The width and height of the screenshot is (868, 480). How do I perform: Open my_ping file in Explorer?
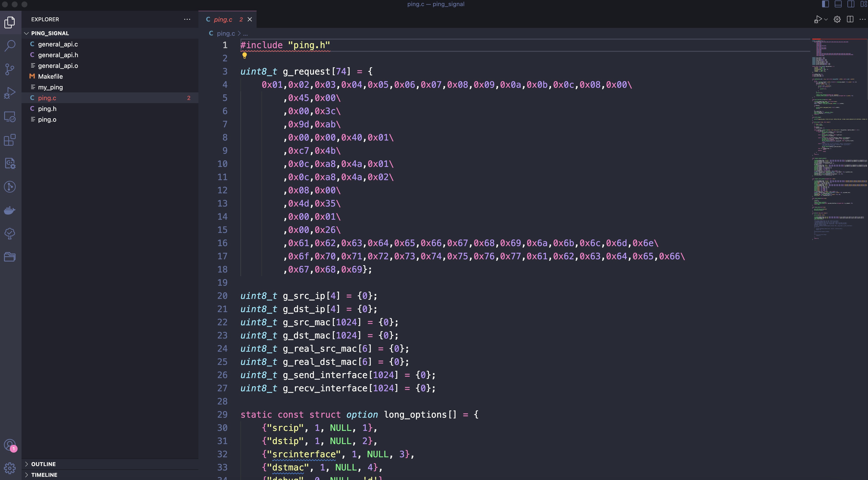110,87
